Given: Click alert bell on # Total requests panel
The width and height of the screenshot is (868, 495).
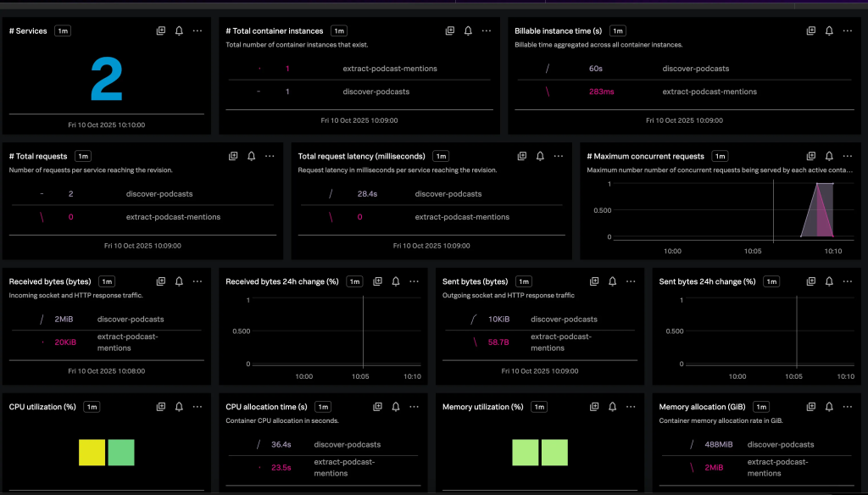Looking at the screenshot, I should point(251,156).
